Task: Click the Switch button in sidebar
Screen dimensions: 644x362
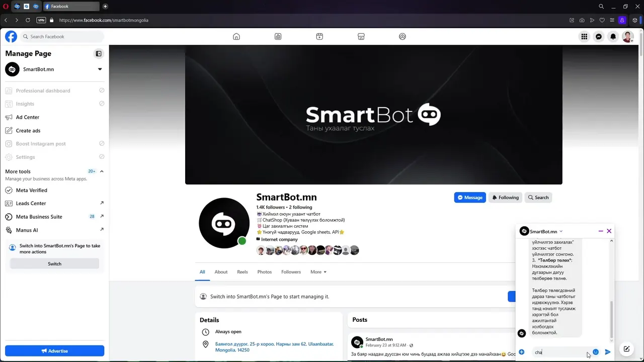Action: [55, 264]
